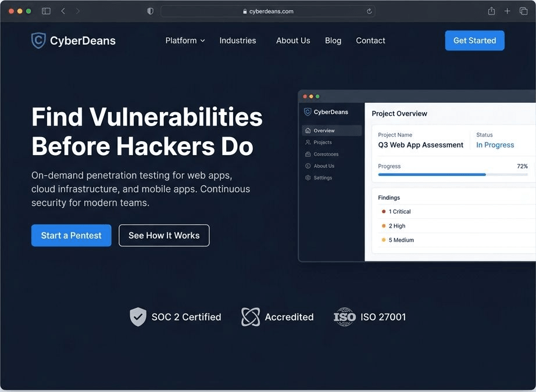The image size is (536, 392).
Task: Click the red dot beside 1 Critical
Action: pyautogui.click(x=384, y=211)
